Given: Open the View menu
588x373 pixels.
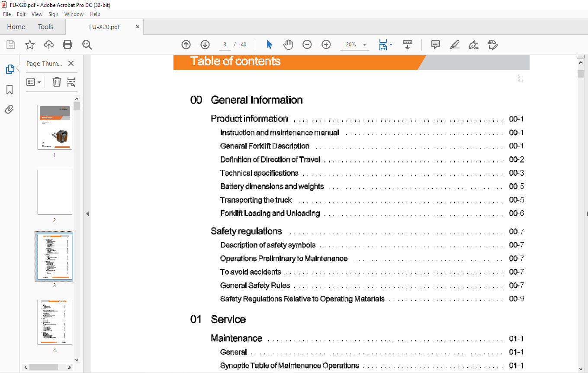Looking at the screenshot, I should click(x=37, y=14).
